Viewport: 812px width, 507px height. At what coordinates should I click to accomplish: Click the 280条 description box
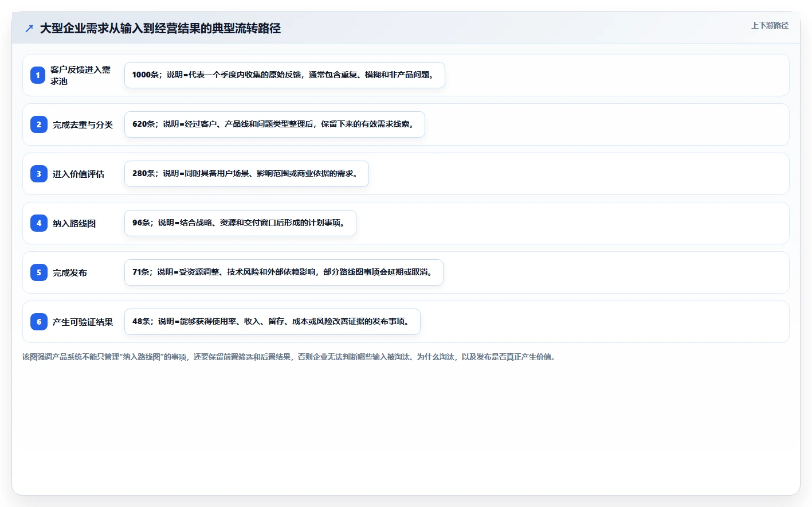pyautogui.click(x=246, y=174)
